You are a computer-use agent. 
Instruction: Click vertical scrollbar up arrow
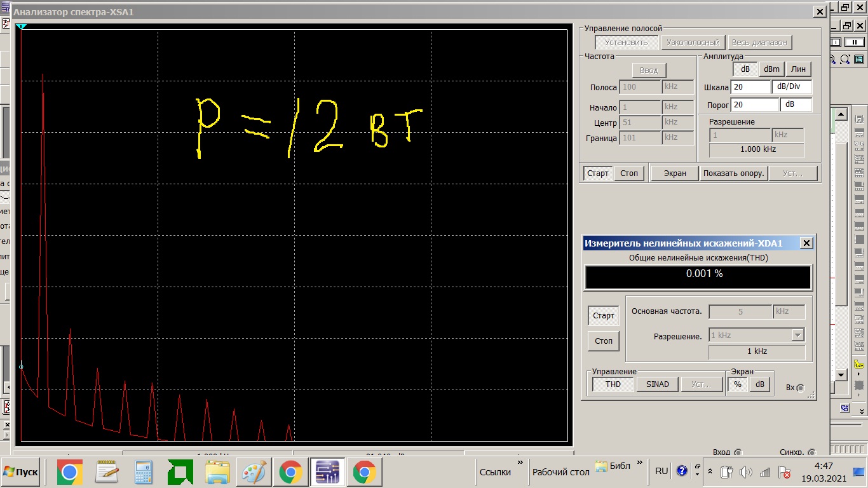pos(841,115)
